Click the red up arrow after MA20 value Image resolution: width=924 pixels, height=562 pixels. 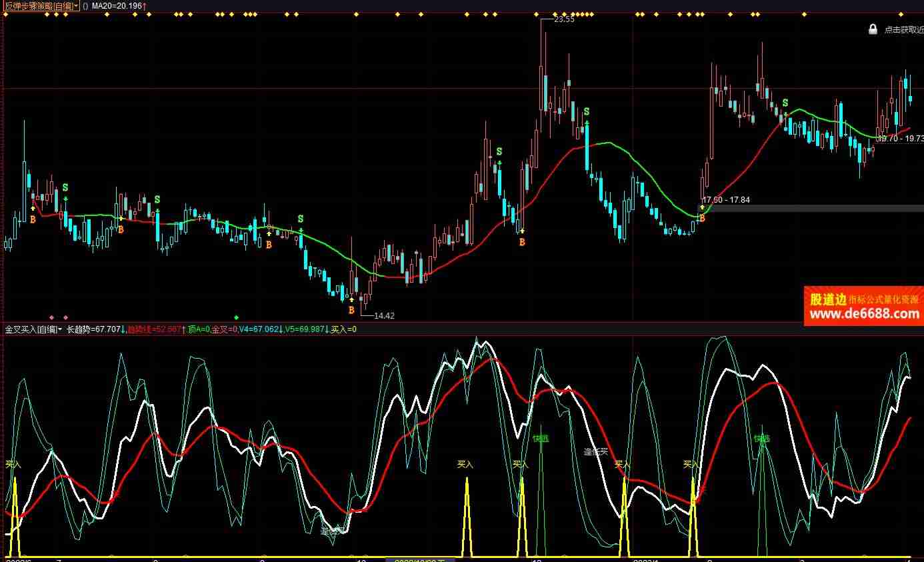click(x=145, y=6)
